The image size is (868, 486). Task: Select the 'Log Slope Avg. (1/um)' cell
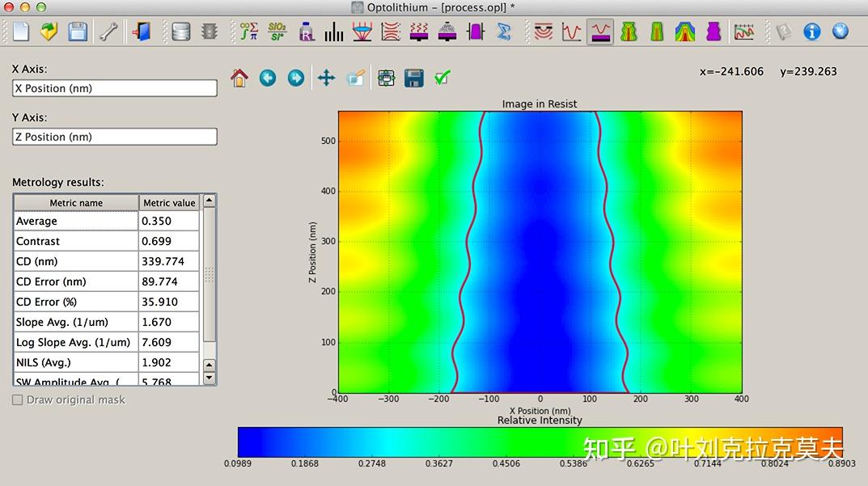tap(76, 342)
